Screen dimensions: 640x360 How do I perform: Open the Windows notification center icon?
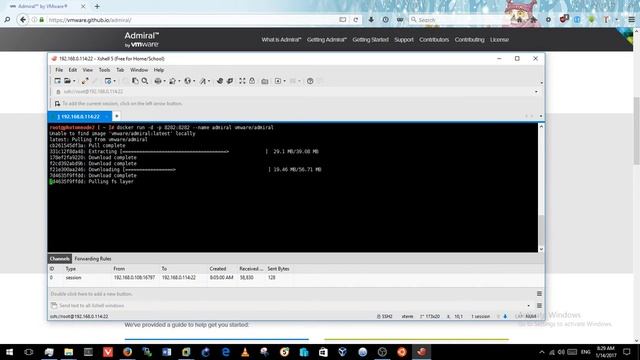pos(627,352)
